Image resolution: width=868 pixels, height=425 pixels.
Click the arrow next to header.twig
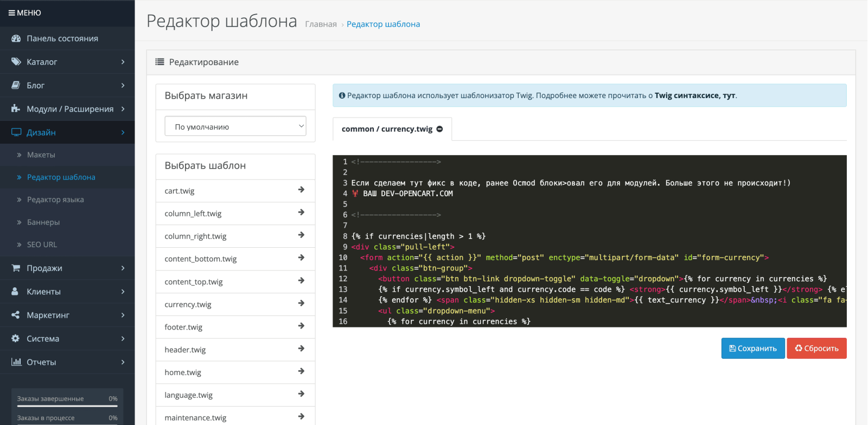click(x=301, y=349)
